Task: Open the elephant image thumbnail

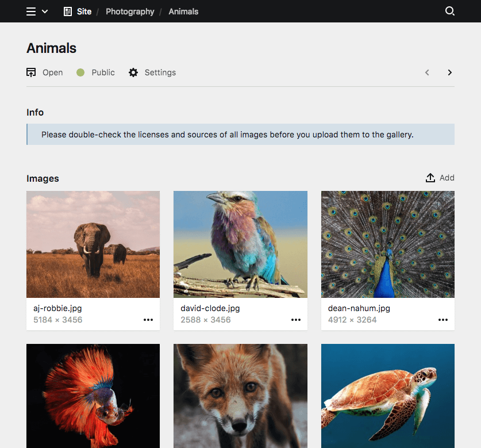Action: (x=93, y=244)
